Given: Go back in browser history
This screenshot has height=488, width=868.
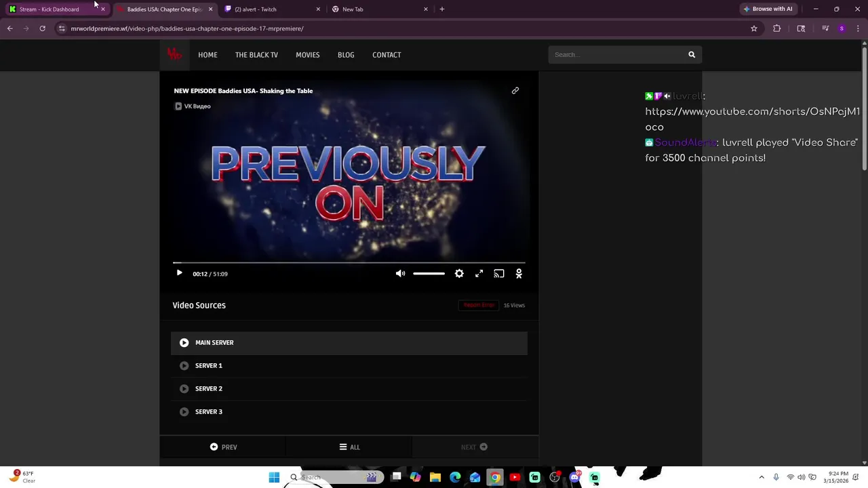Looking at the screenshot, I should click(9, 28).
